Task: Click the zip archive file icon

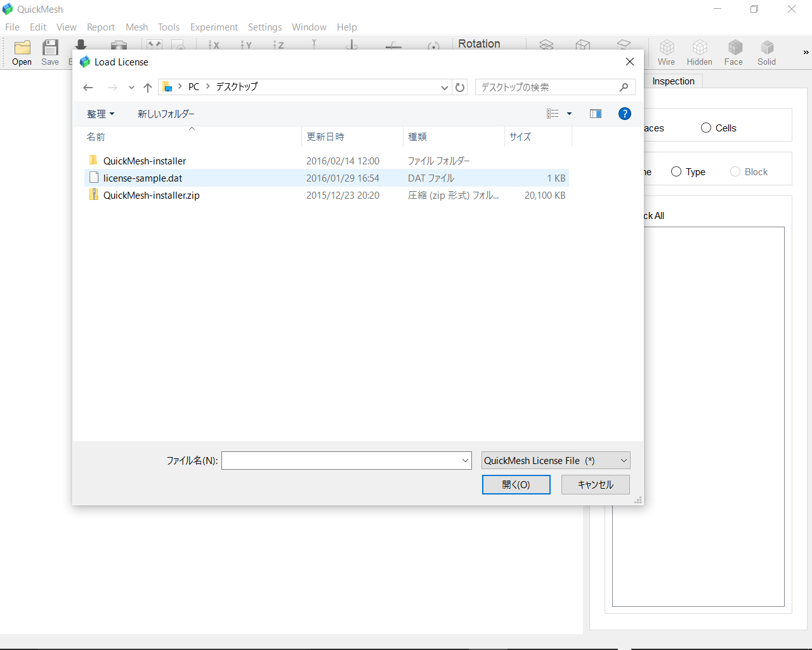Action: point(94,195)
